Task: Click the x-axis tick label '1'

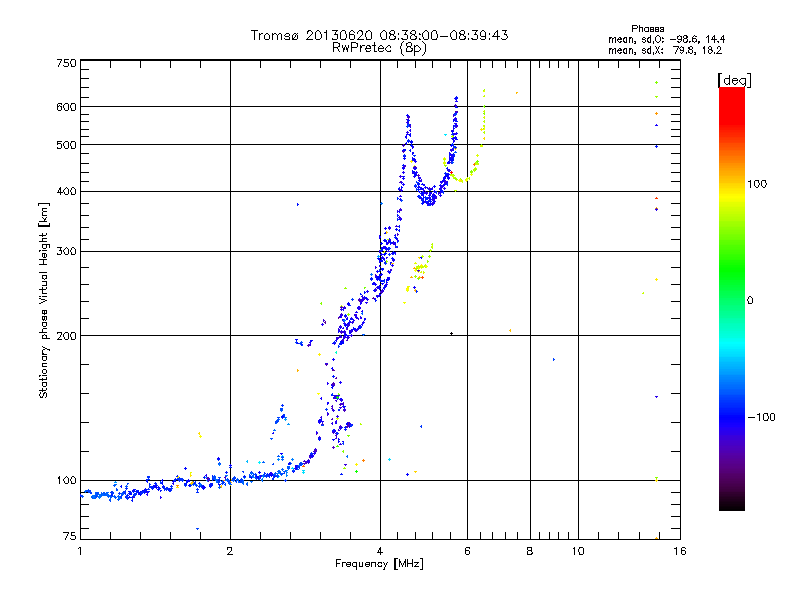Action: tap(80, 551)
